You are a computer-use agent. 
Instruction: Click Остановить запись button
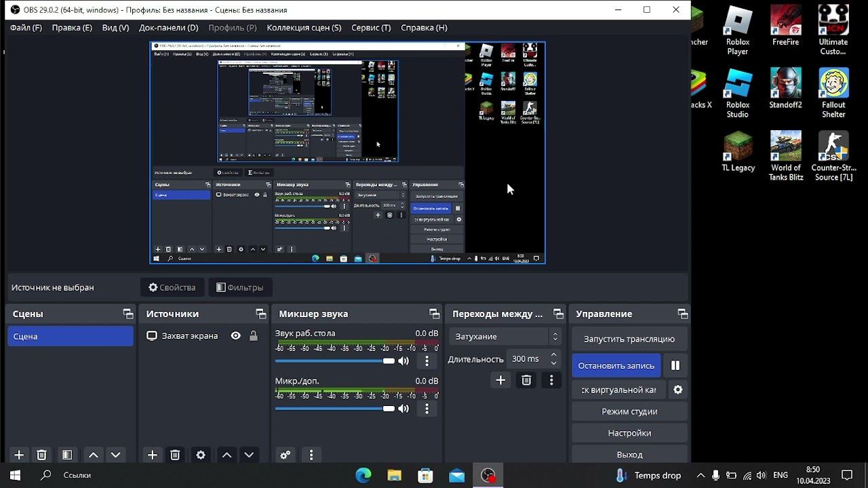click(616, 365)
